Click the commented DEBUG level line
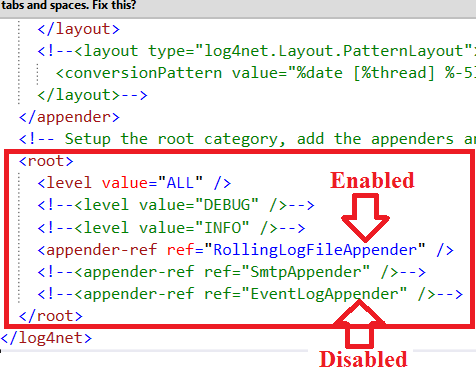476x373 pixels. tap(176, 205)
